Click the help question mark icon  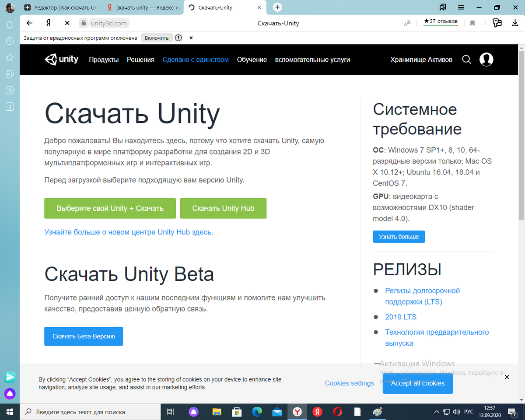(178, 38)
